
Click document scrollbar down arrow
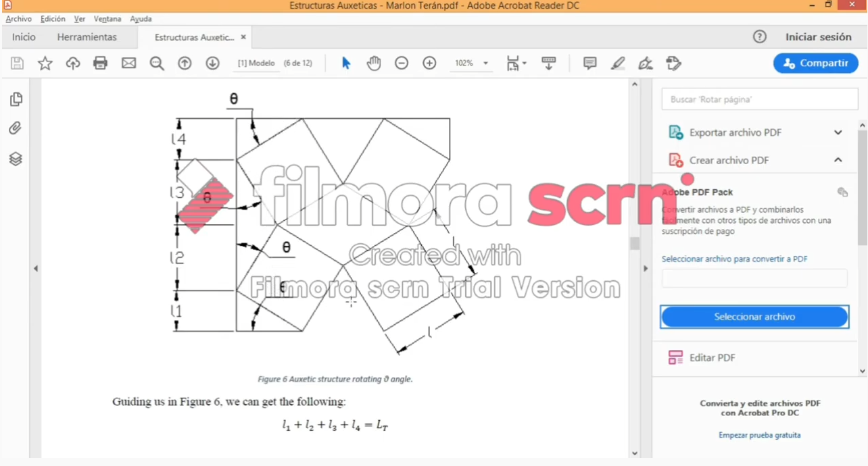634,453
